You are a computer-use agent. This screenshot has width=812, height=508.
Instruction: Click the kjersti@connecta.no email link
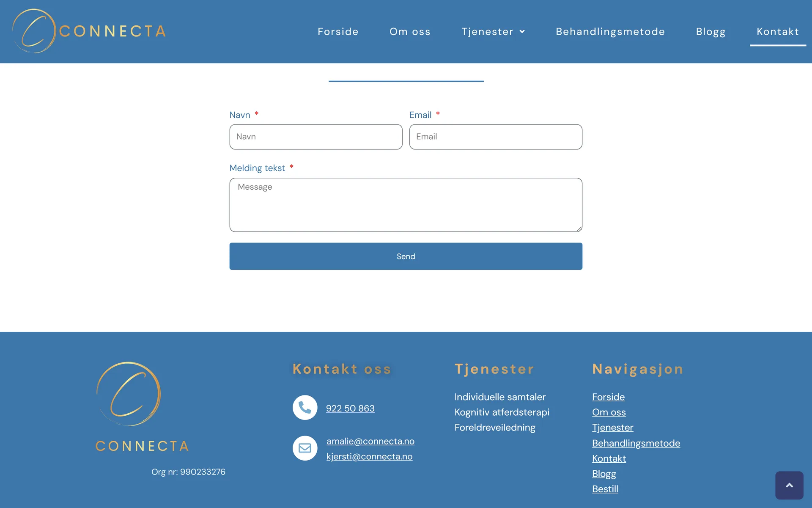[x=369, y=456]
